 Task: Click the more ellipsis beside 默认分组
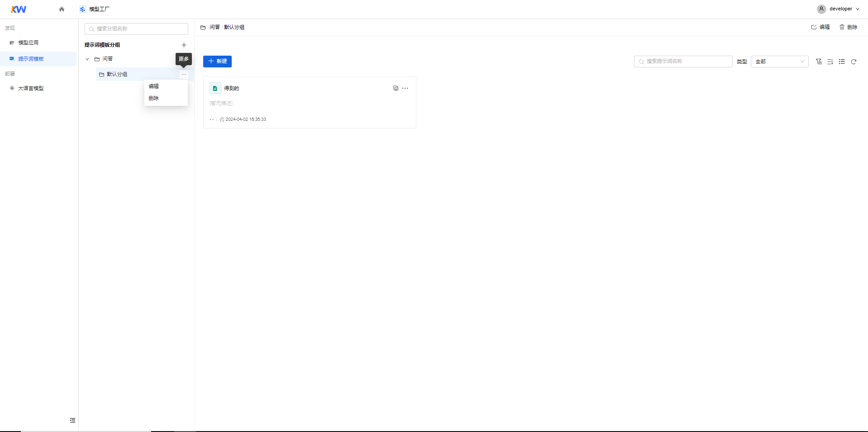click(184, 74)
